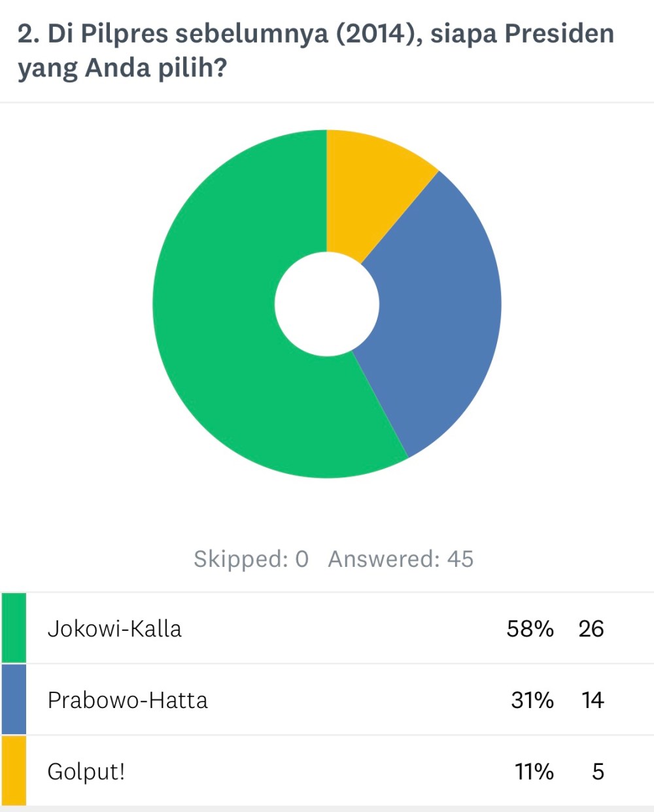Viewport: 654px width, 812px height.
Task: Select the green Jokowi-Kalla legend swatch
Action: [x=14, y=628]
